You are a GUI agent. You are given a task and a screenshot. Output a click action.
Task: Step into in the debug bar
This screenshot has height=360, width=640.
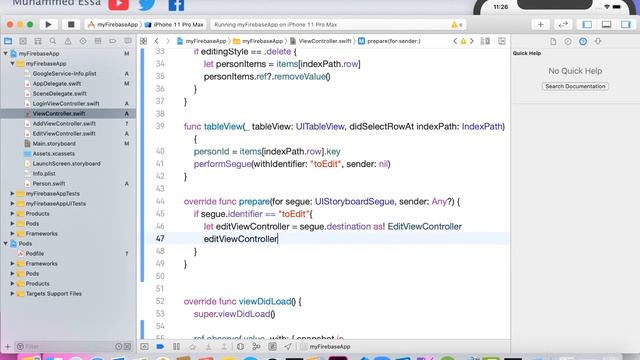[209, 347]
